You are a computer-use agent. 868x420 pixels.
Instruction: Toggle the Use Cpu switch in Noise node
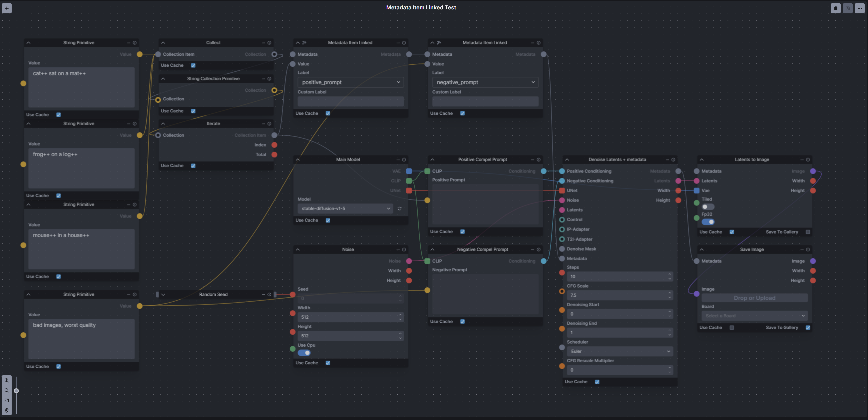click(304, 353)
